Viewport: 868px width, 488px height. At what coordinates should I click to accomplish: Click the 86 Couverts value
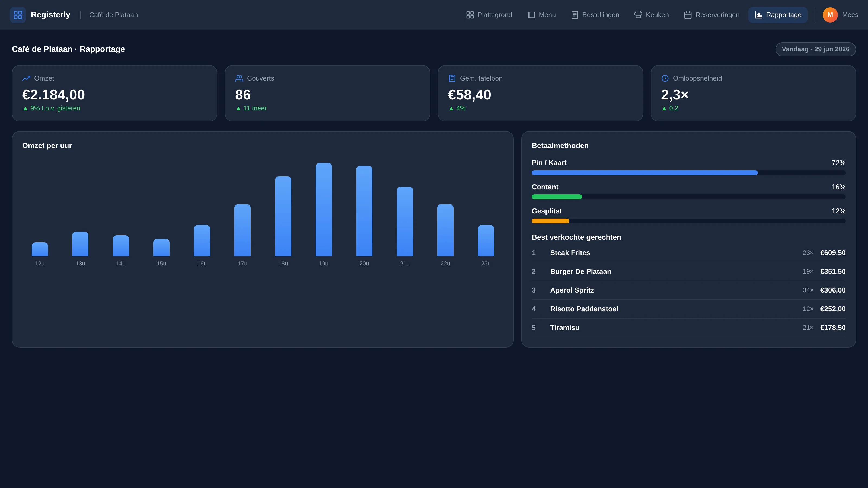pos(243,95)
